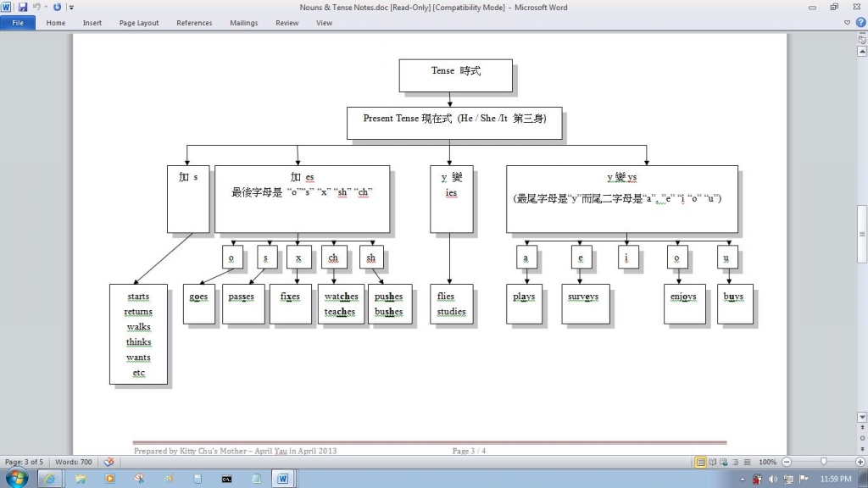Screen dimensions: 868x488
Task: Switch to Full Screen Reading view
Action: [712, 462]
